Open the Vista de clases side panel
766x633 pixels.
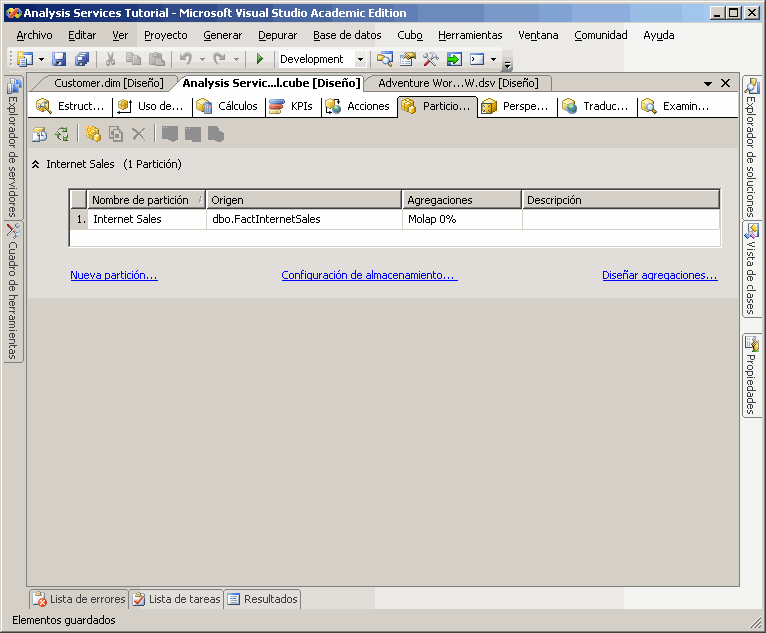click(751, 270)
